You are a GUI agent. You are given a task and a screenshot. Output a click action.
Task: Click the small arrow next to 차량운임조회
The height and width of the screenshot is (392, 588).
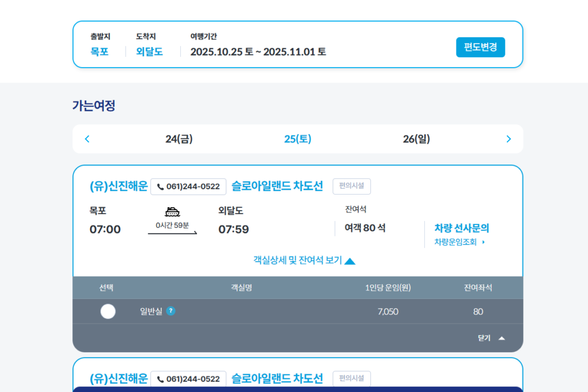[x=483, y=242]
